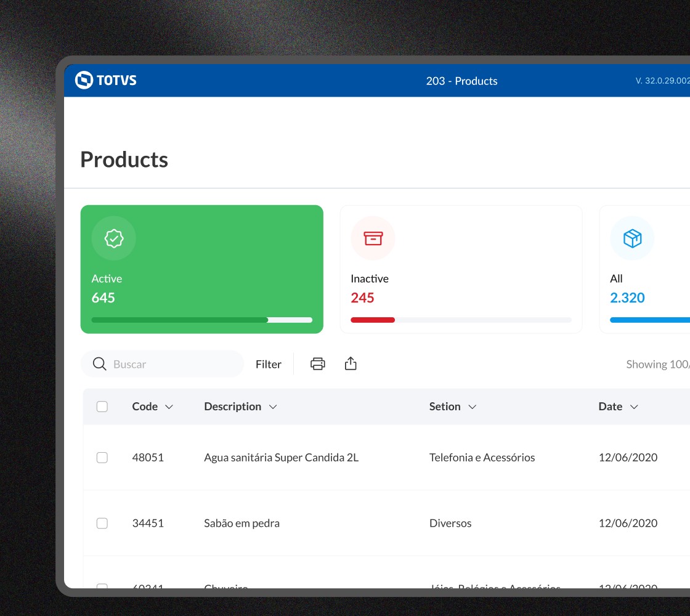The width and height of the screenshot is (690, 616).
Task: Click the Date column header label
Action: 611,407
